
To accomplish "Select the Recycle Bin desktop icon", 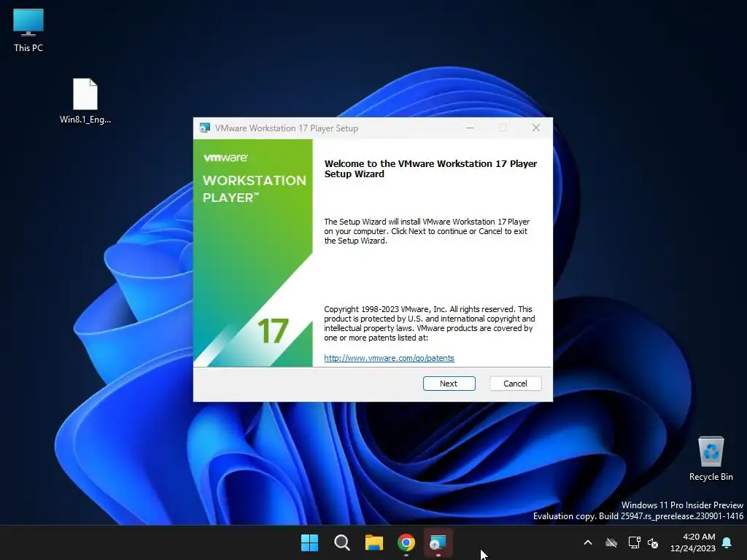I will click(711, 459).
